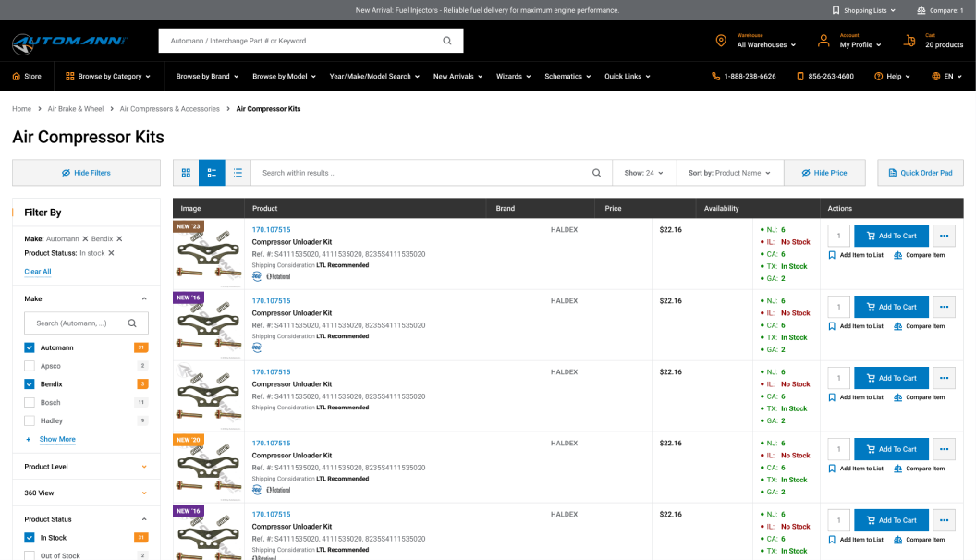This screenshot has width=976, height=560.
Task: Click the Hide Filters button
Action: point(87,173)
